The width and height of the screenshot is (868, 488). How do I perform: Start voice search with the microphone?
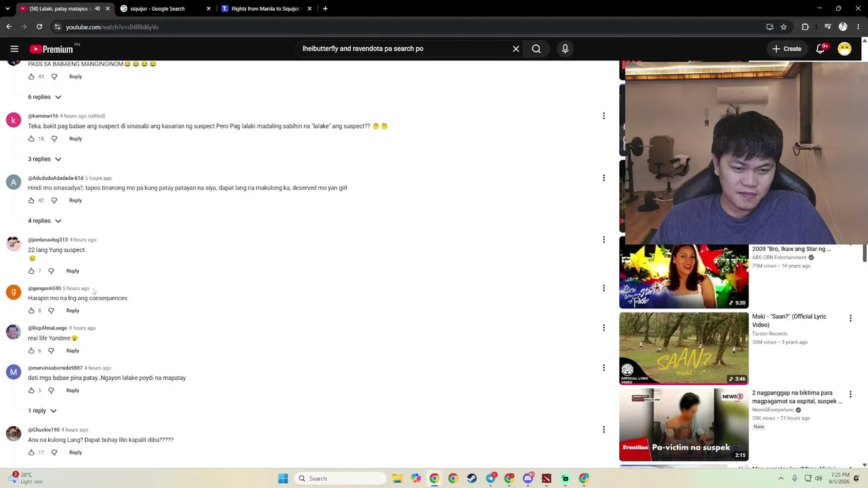[x=565, y=49]
